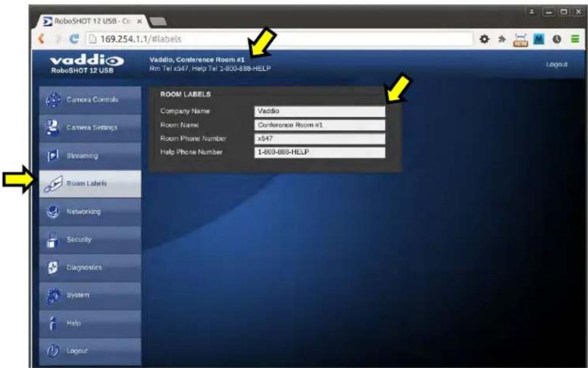Reload the page with refresh icon
Image resolution: width=588 pixels, height=368 pixels.
click(x=74, y=39)
